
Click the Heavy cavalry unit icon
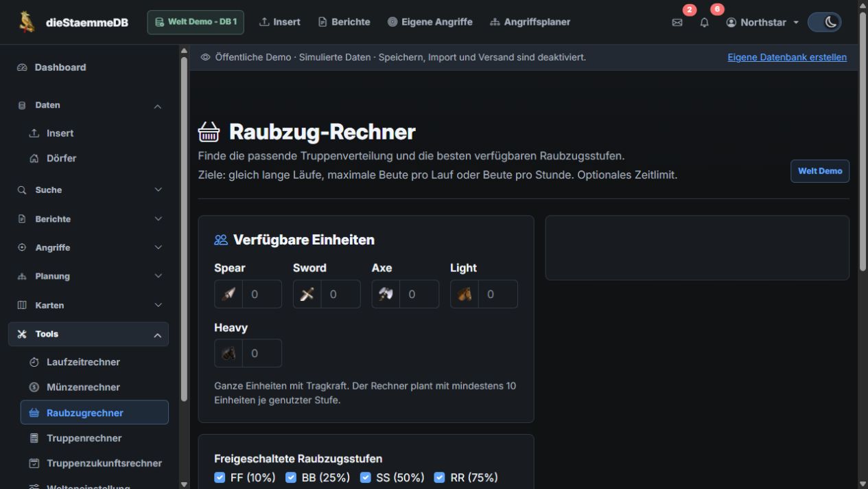click(228, 353)
